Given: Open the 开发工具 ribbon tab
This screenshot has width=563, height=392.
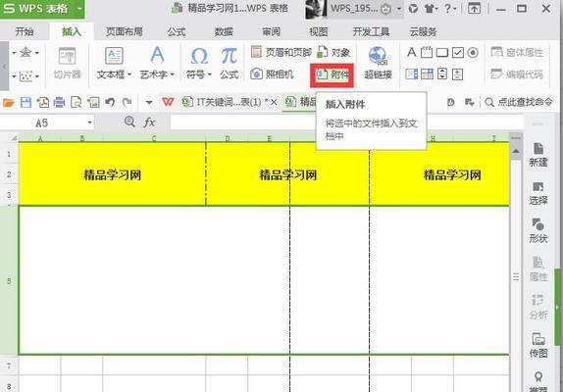Looking at the screenshot, I should (x=371, y=32).
